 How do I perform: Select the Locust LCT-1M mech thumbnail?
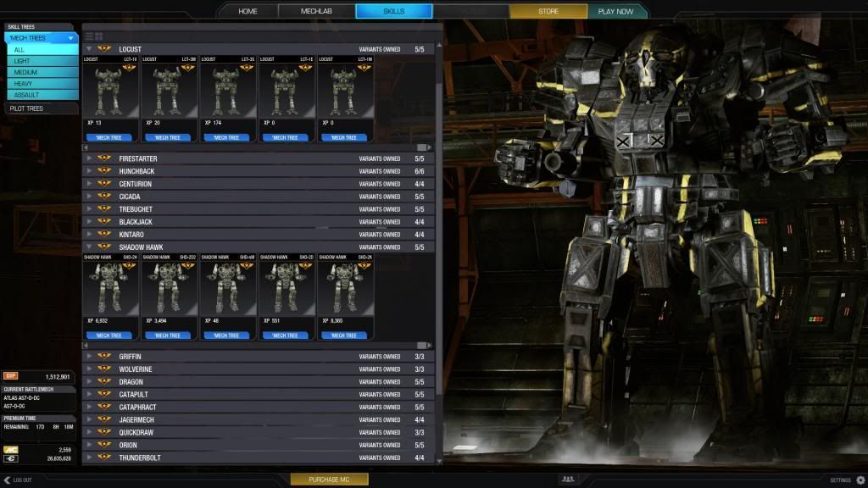[344, 90]
